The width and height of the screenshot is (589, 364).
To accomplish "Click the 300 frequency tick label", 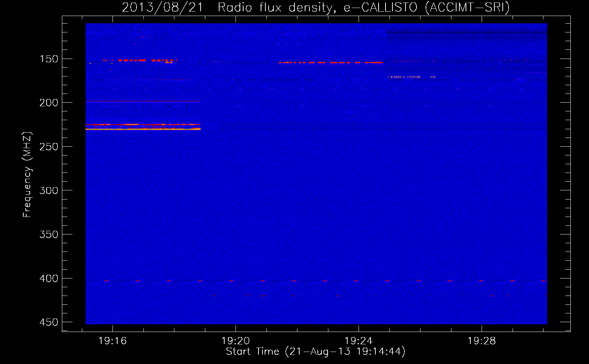I will tap(49, 190).
